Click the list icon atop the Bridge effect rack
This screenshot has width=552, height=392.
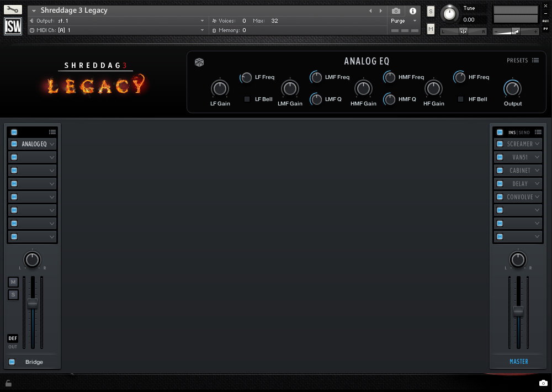point(52,132)
